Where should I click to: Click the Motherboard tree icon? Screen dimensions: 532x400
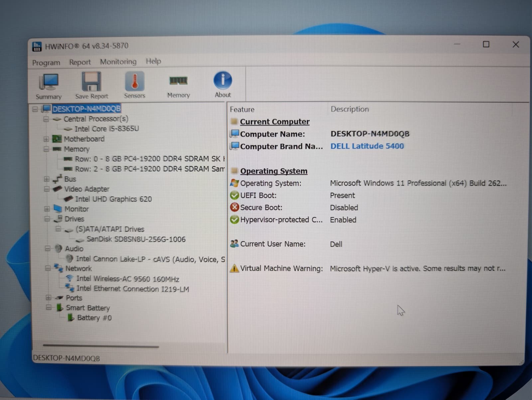click(x=57, y=139)
